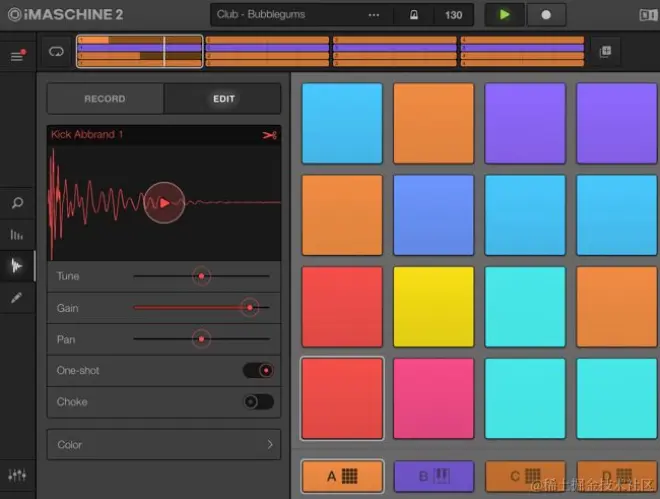
Task: Select group A drum pads
Action: point(342,476)
